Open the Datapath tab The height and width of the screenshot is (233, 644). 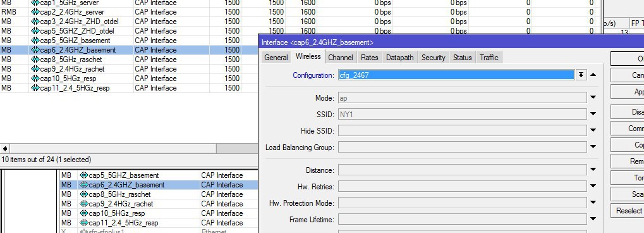[400, 58]
